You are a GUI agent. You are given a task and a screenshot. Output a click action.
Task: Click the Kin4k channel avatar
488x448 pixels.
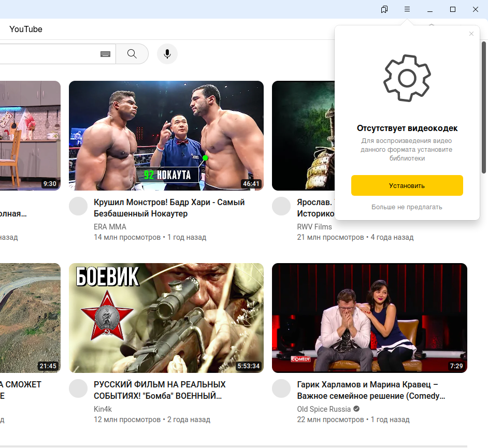[78, 388]
